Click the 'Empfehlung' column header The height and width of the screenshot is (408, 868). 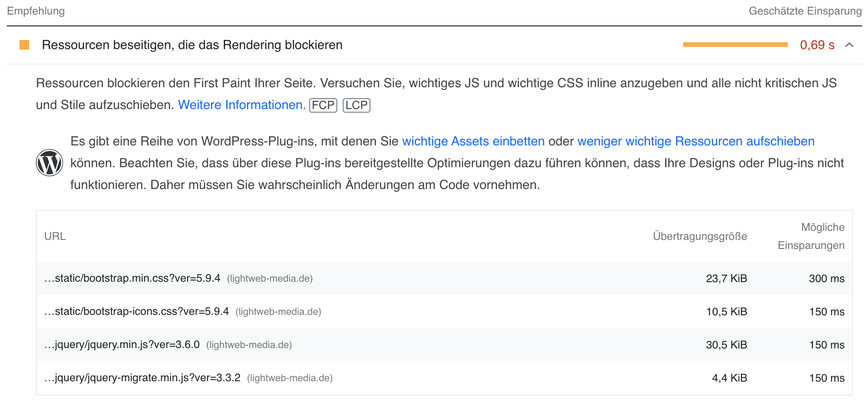35,10
